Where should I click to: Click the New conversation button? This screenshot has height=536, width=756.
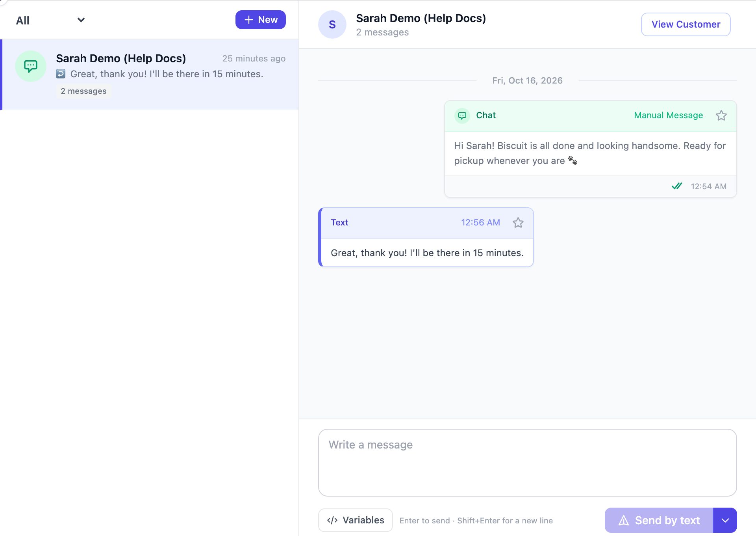261,20
